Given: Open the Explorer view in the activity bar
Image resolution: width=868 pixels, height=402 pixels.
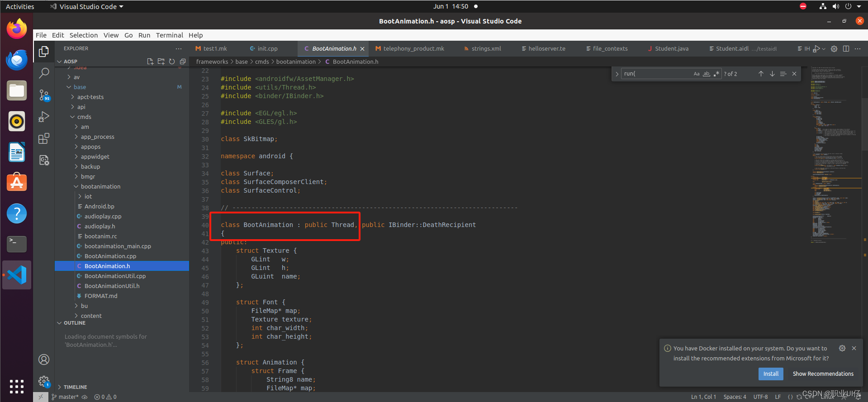Looking at the screenshot, I should (x=44, y=52).
